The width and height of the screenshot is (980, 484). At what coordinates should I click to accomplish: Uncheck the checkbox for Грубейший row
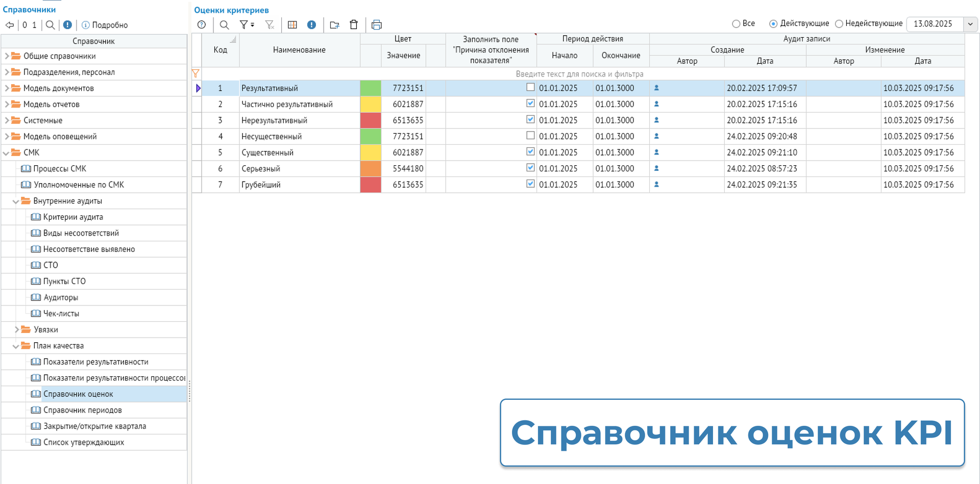530,184
